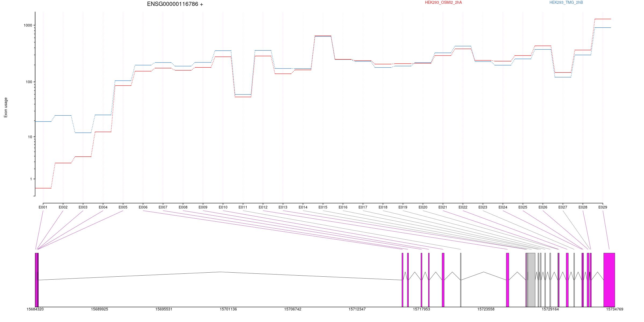This screenshot has width=644, height=322.
Task: Click exon label E014
Action: pos(303,207)
